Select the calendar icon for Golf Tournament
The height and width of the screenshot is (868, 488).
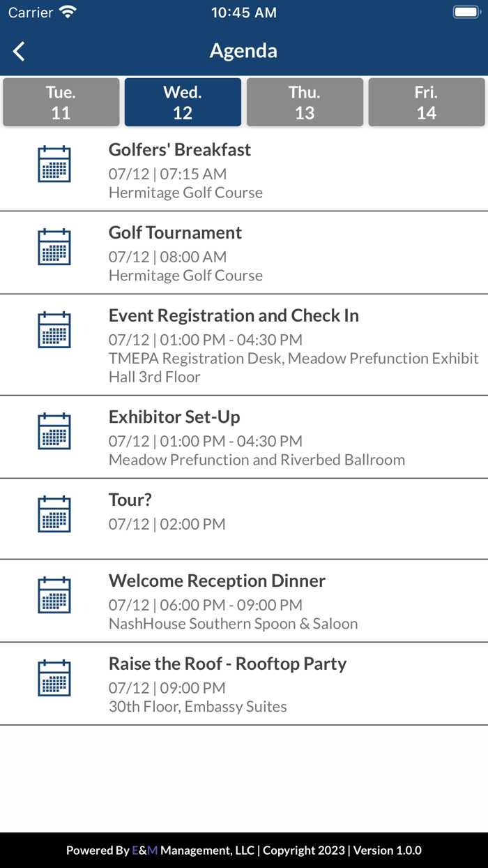54,246
